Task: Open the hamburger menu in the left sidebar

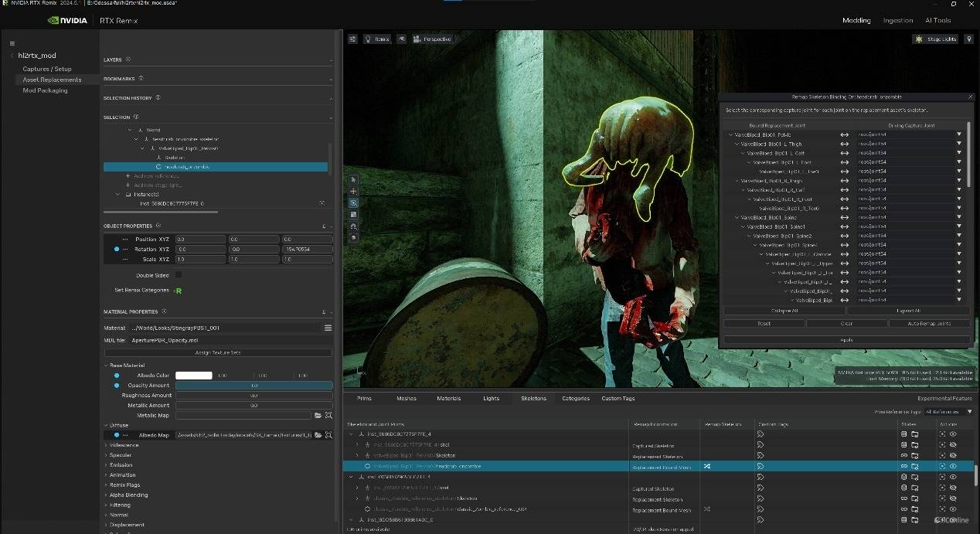Action: point(12,43)
